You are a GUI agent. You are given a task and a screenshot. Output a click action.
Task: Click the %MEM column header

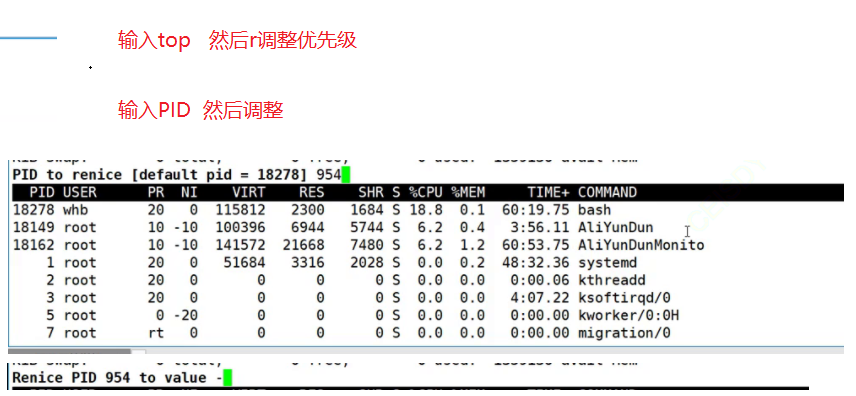point(468,192)
